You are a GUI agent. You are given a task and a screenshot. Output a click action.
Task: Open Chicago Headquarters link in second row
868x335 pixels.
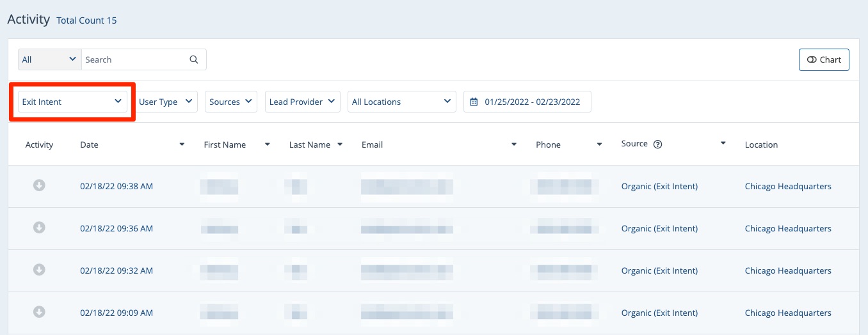(x=788, y=229)
